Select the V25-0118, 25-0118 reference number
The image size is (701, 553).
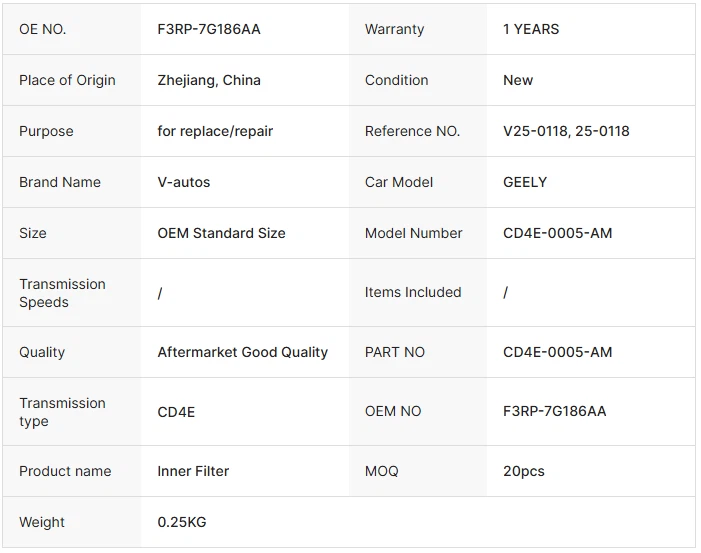tap(566, 131)
